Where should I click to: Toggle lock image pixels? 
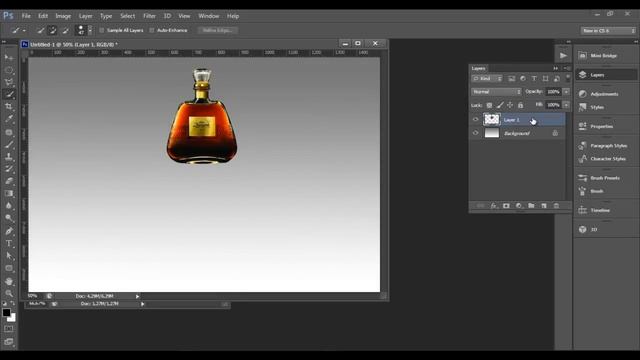click(500, 105)
